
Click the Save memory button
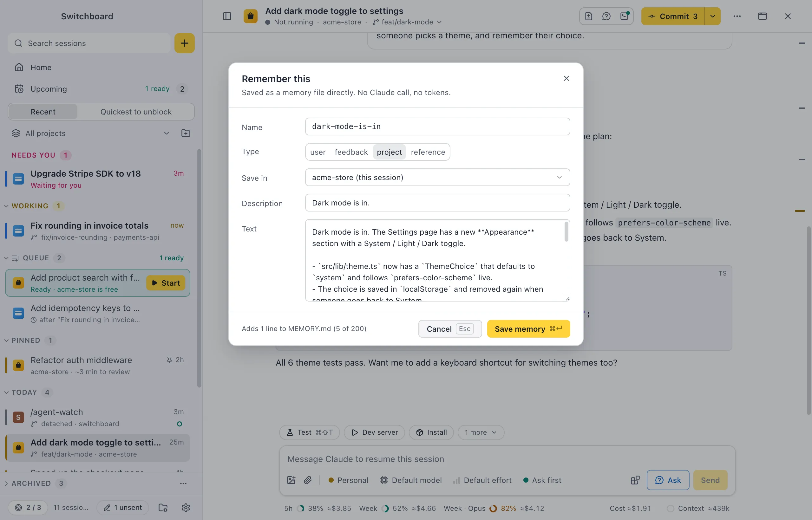[x=528, y=329]
